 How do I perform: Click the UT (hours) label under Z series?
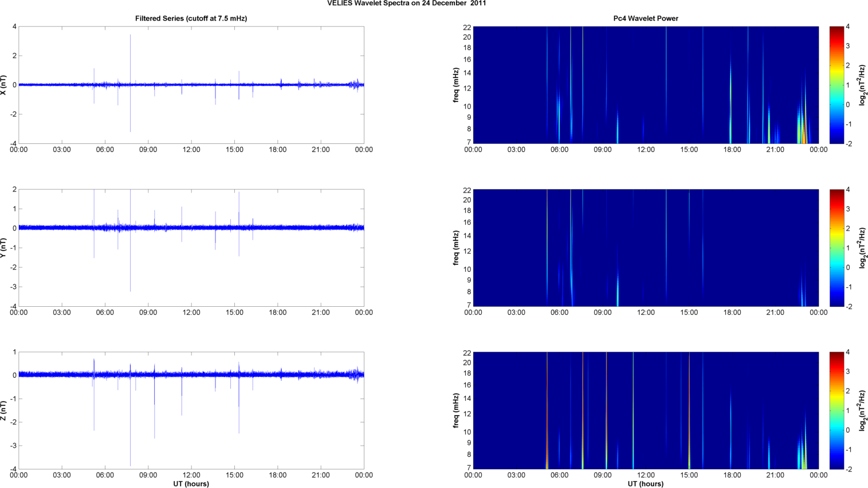click(x=191, y=483)
